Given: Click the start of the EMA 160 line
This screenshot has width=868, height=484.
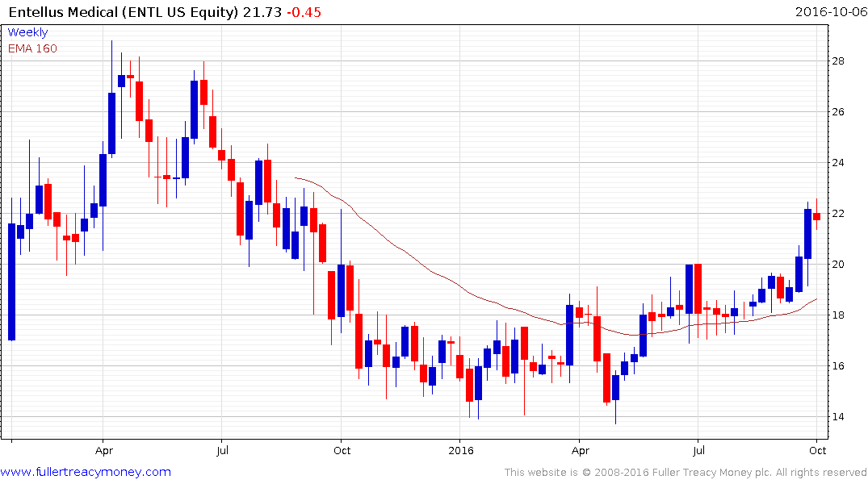Looking at the screenshot, I should point(296,177).
